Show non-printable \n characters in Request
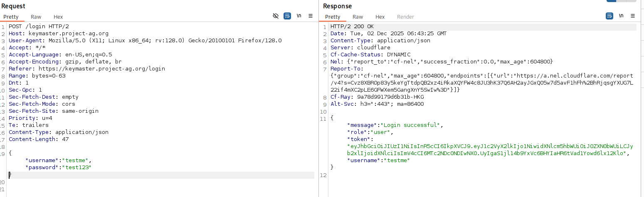 click(x=299, y=16)
